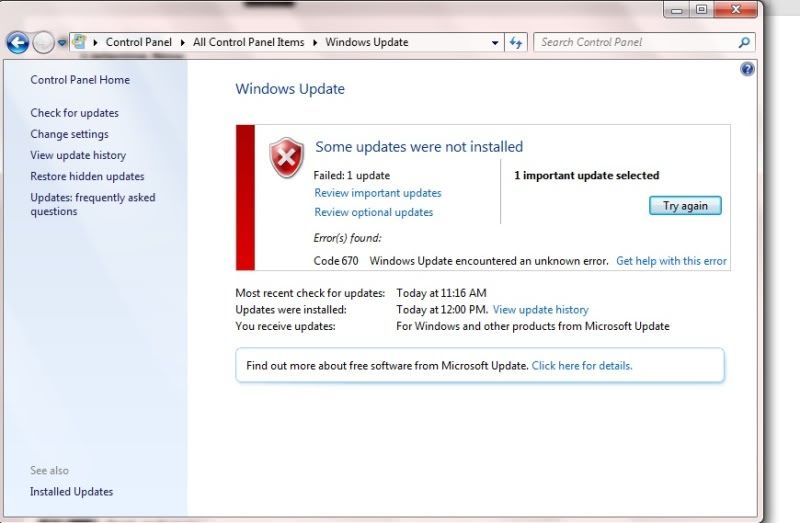Open the address bar history dropdown

click(x=494, y=43)
